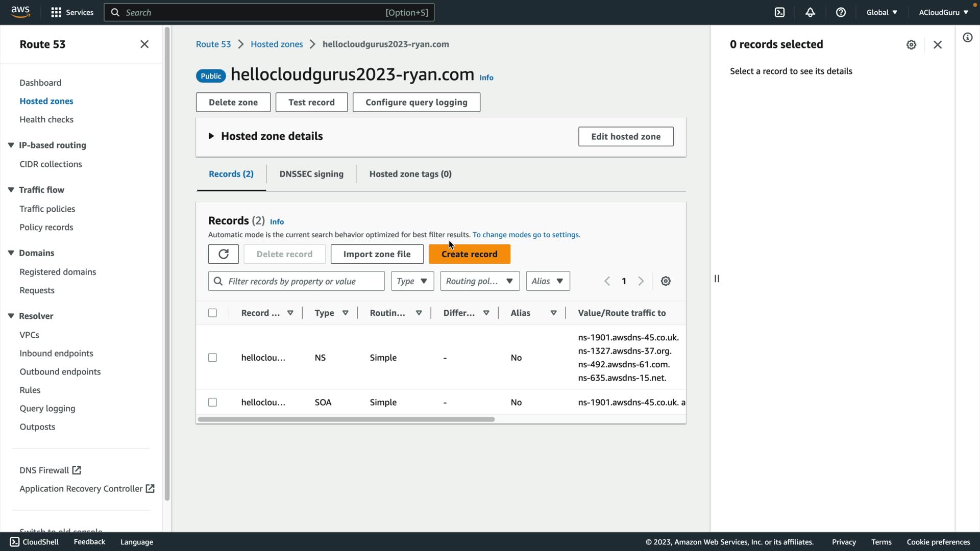Open Health checks in sidebar

coord(46,119)
